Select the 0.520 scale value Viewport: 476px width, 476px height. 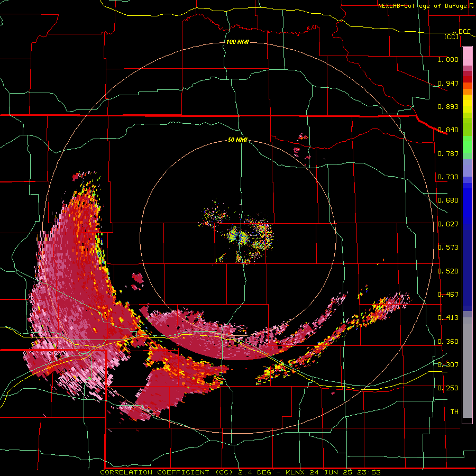(448, 271)
